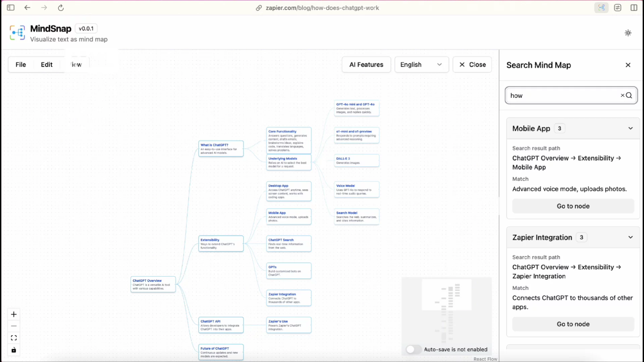
Task: Collapse the Mobile App result section
Action: (x=630, y=128)
